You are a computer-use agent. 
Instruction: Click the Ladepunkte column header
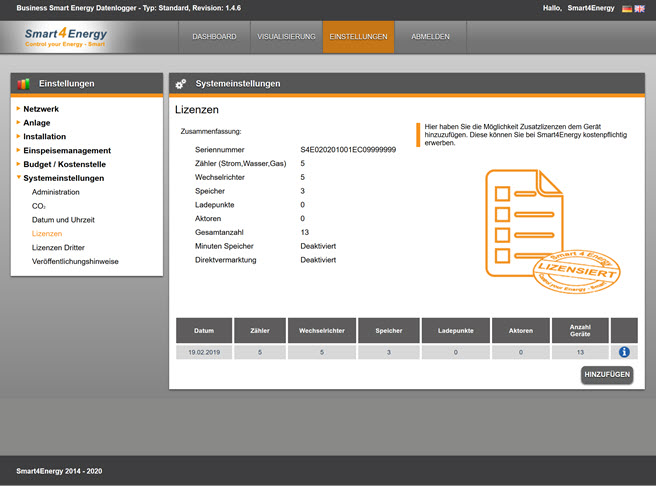click(456, 330)
